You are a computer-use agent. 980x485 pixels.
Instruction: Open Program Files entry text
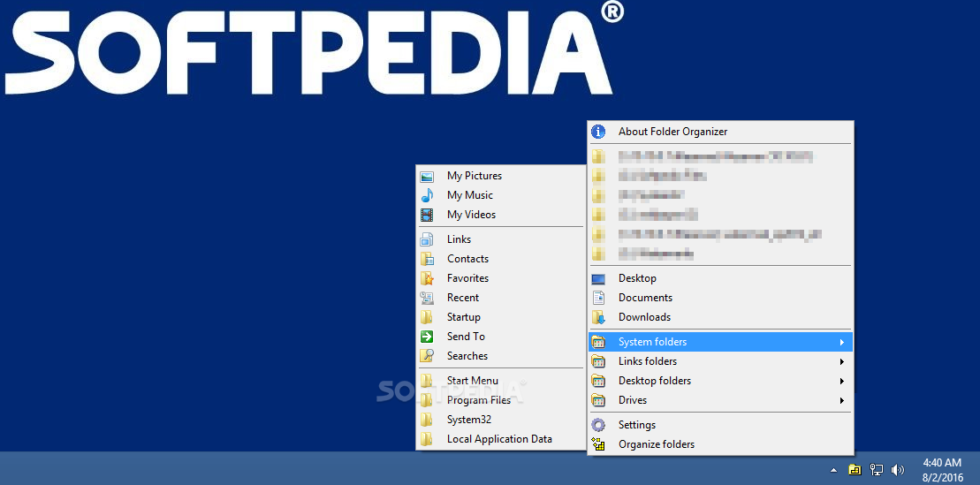479,400
